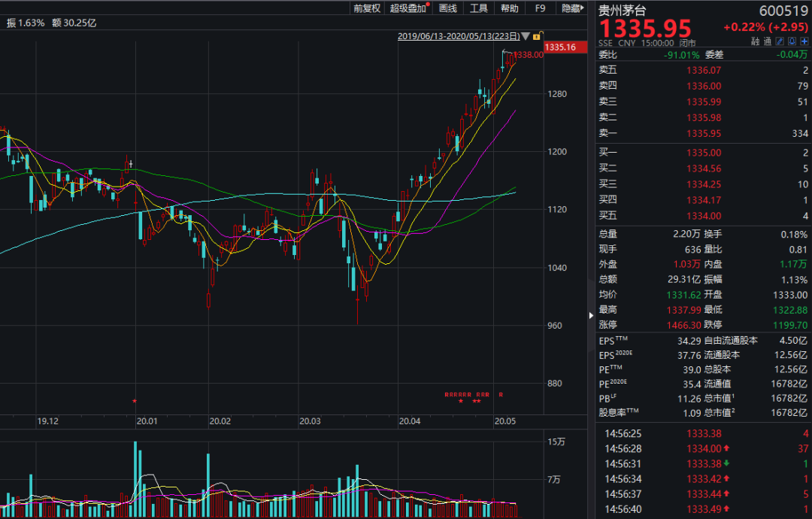The image size is (812, 519).
Task: Click the 振 1.63% amplitude readout
Action: [26, 23]
